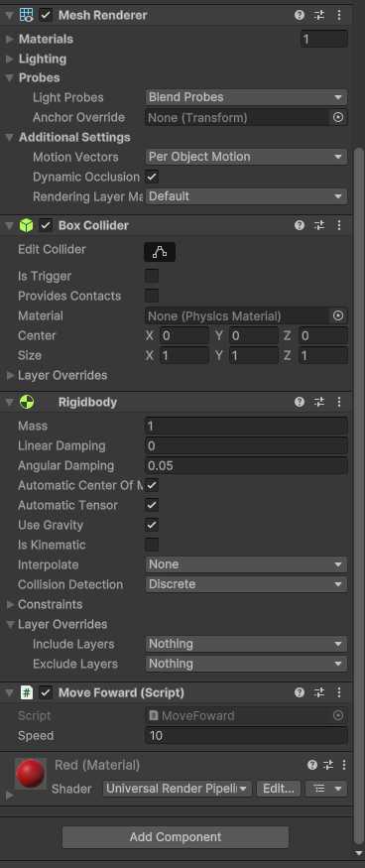Open Rigidbody help reference icon

click(300, 402)
